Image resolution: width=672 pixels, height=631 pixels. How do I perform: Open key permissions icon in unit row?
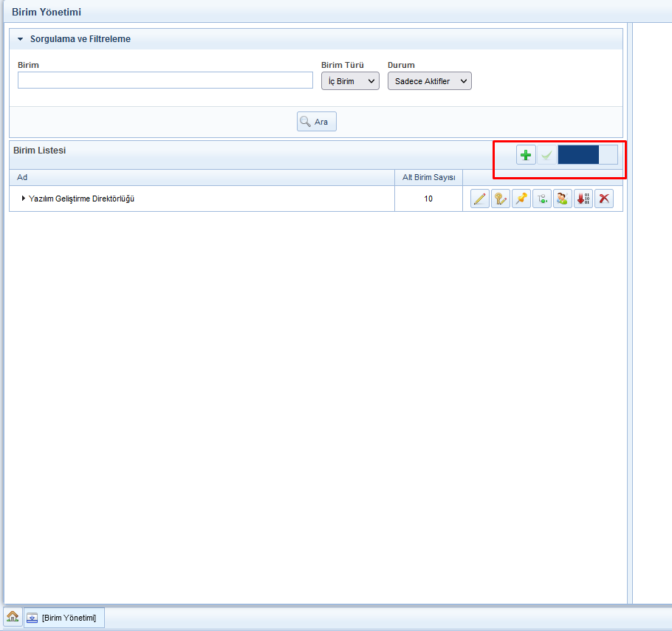click(x=501, y=199)
